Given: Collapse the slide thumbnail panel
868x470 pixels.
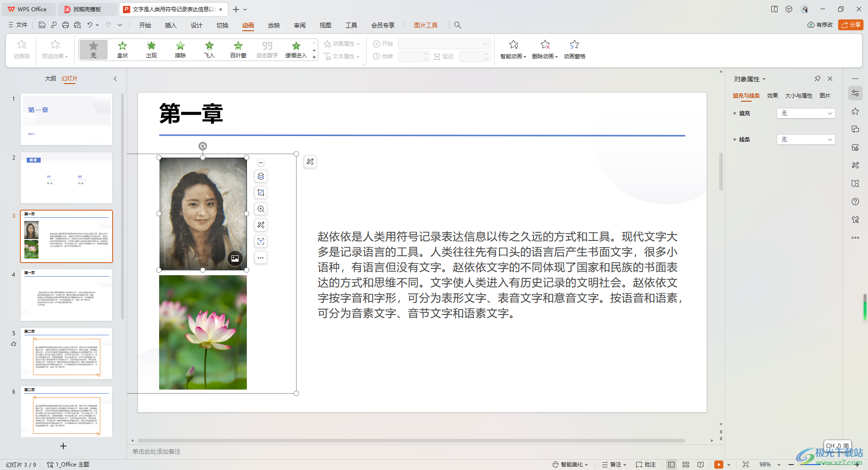Looking at the screenshot, I should 115,79.
